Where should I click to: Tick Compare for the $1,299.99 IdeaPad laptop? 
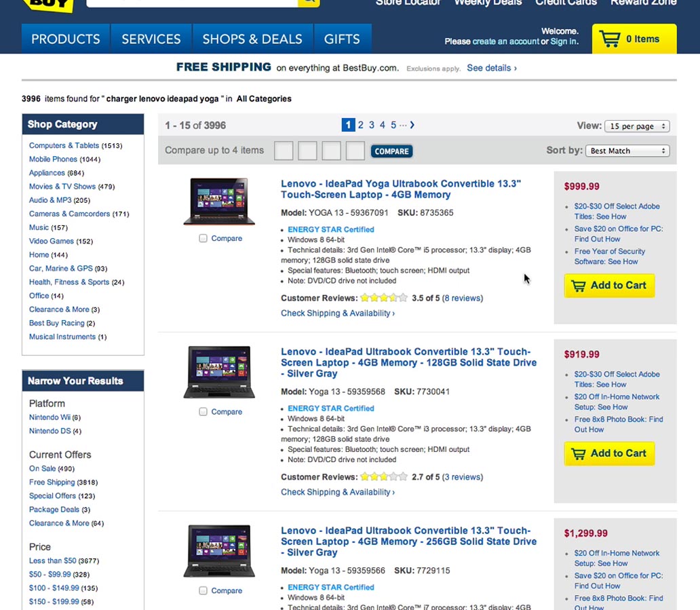203,591
